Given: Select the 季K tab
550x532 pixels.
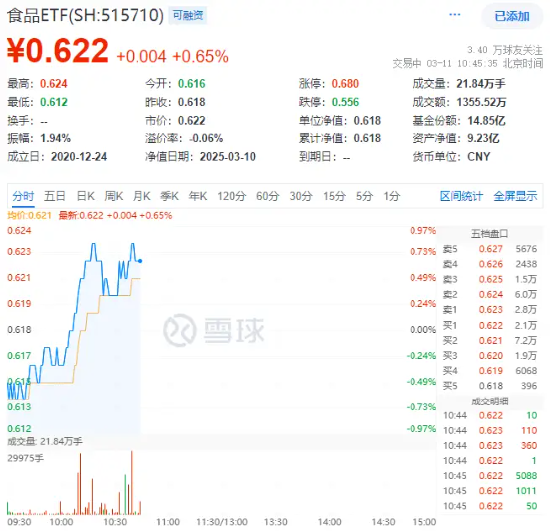Looking at the screenshot, I should [x=169, y=196].
